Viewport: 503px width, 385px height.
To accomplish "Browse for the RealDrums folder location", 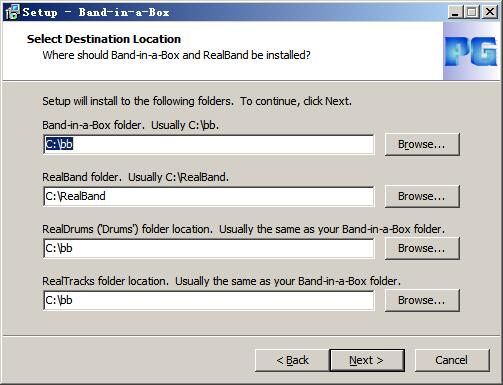I will click(422, 248).
